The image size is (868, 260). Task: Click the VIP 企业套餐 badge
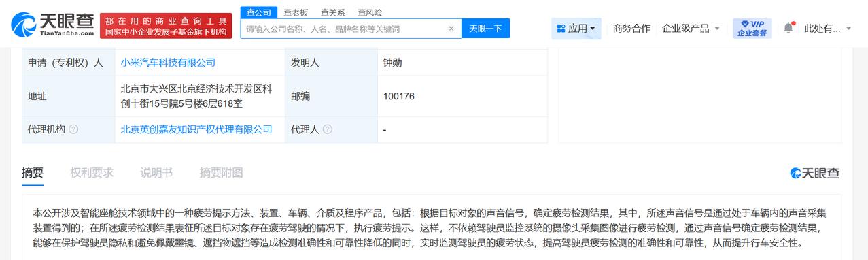coord(752,28)
